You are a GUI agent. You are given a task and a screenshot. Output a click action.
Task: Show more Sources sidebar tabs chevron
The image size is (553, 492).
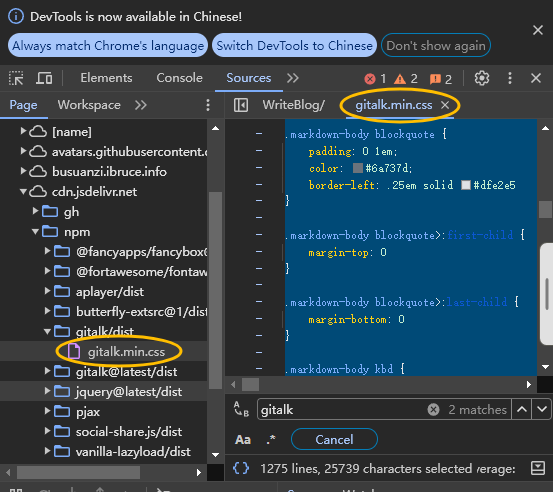pyautogui.click(x=140, y=105)
